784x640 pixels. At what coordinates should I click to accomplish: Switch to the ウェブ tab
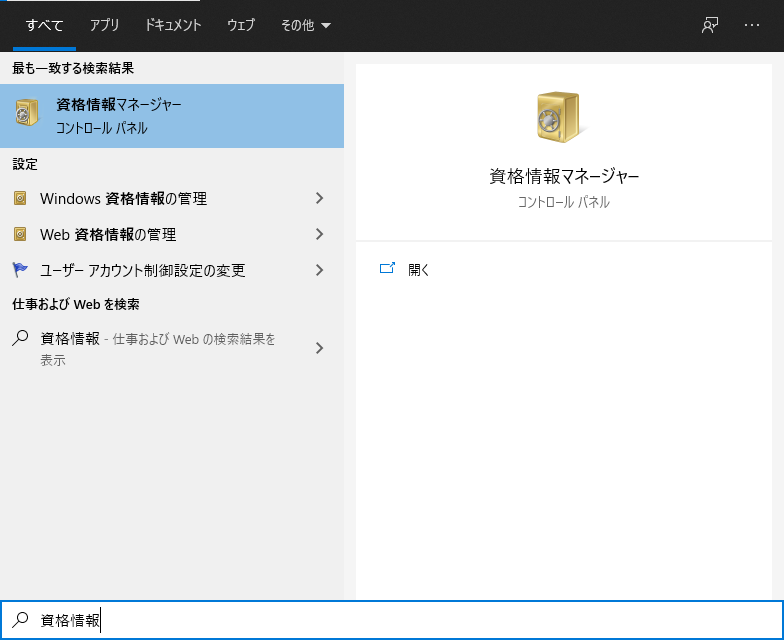(x=241, y=25)
